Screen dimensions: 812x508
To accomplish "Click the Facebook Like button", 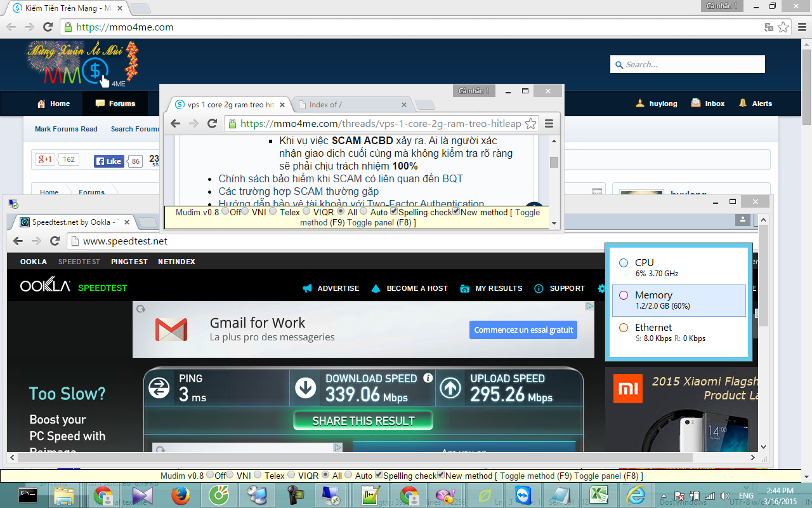I will [108, 161].
